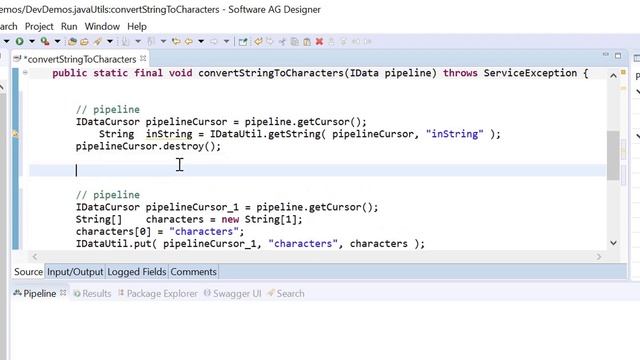Click the "new String[1]" expression
640x360 pixels.
point(262,219)
